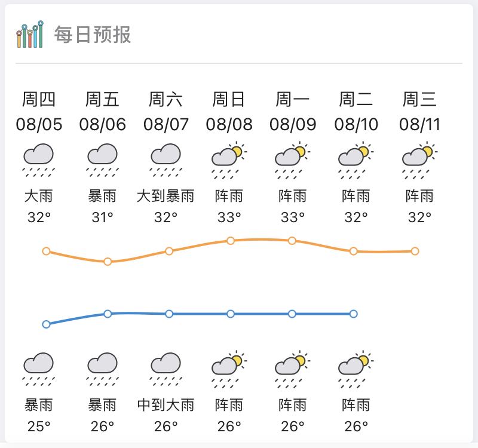Screen dimensions: 478x448
Task: Click the 大到暴雨 weather label
Action: (x=166, y=196)
